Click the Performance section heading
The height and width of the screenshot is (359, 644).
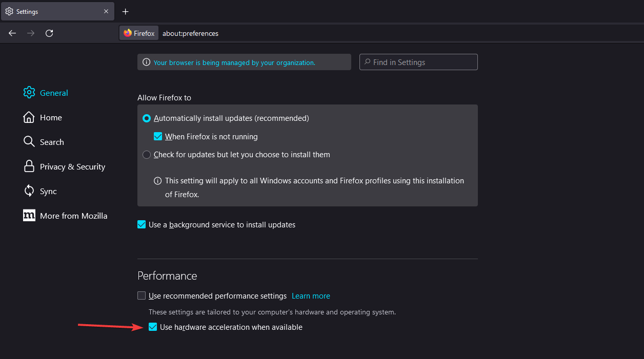click(167, 276)
